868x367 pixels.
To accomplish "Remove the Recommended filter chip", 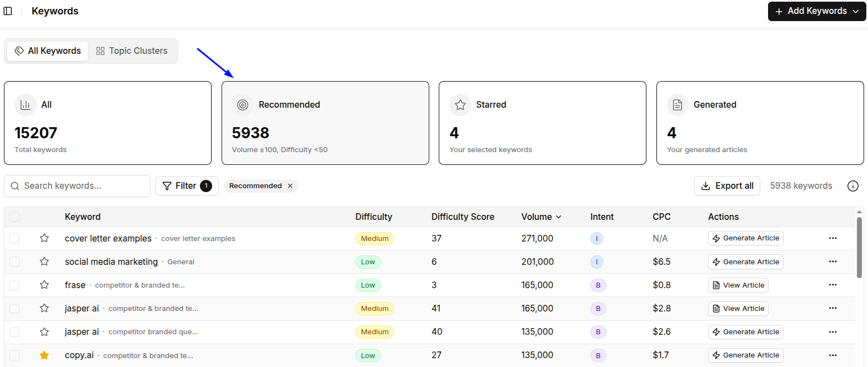I will pyautogui.click(x=290, y=185).
